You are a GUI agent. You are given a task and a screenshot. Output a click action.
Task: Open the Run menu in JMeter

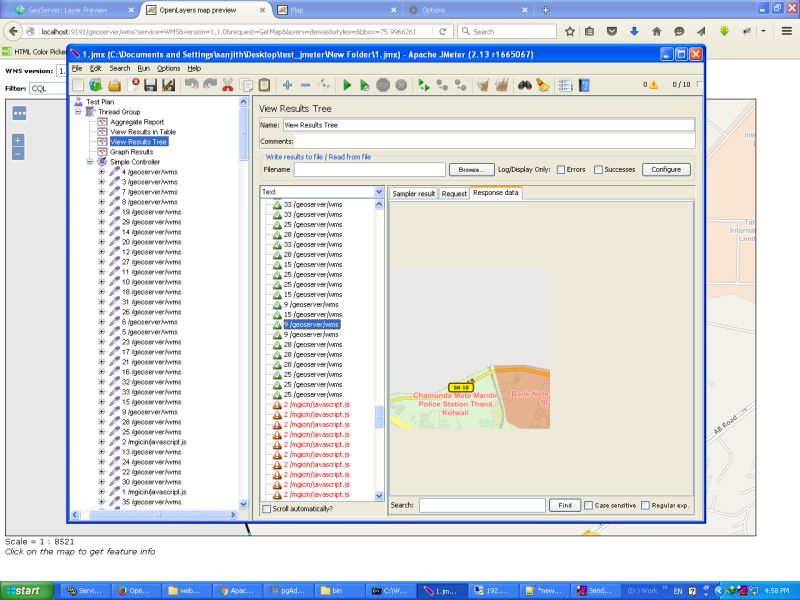pos(146,67)
